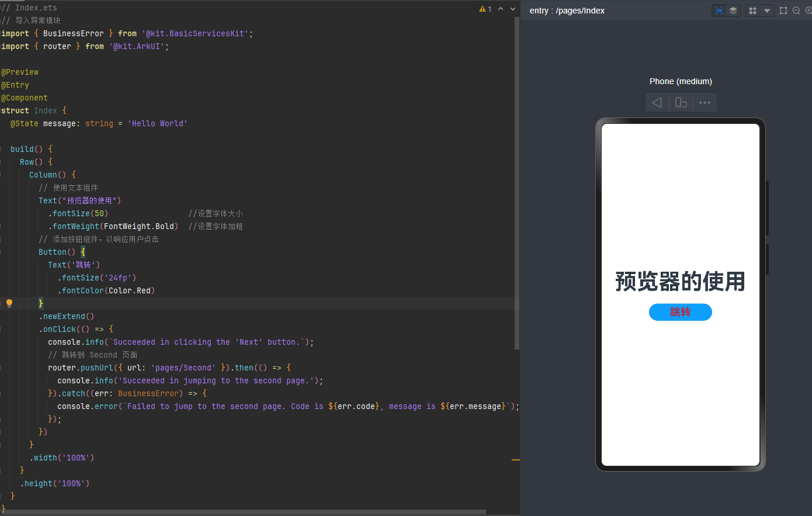Click the blue 跳转 button in phone preview
812x516 pixels.
[x=681, y=312]
